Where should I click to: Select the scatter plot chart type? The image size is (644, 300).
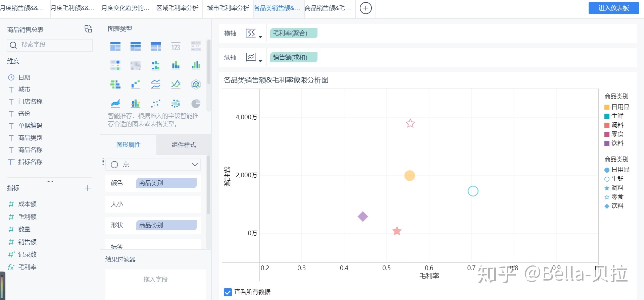point(156,103)
